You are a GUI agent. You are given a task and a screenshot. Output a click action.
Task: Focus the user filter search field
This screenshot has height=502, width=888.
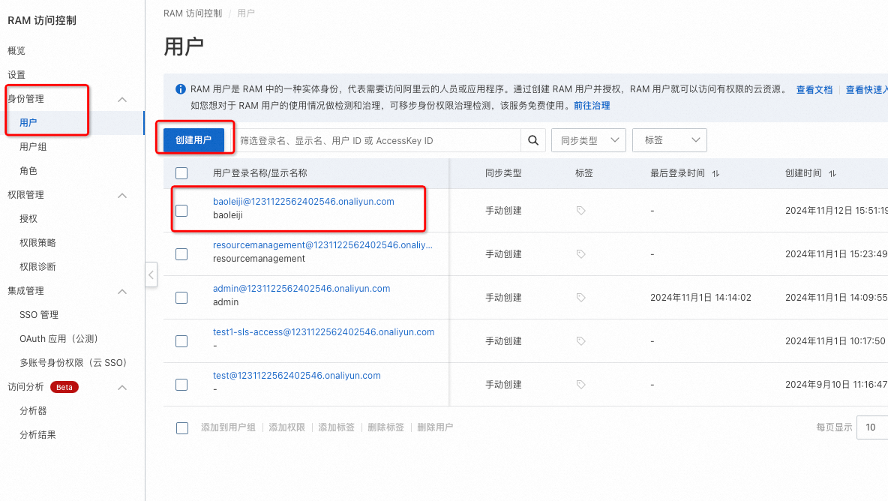[x=377, y=141]
